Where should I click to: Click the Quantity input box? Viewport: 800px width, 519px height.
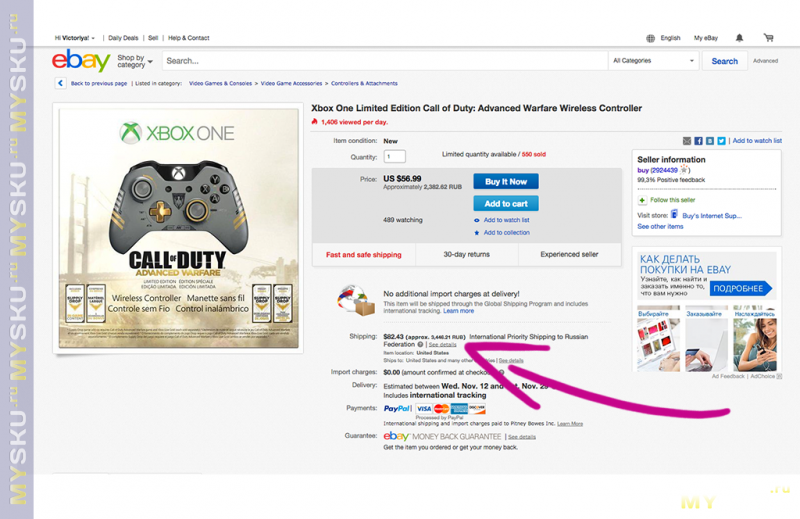[394, 157]
